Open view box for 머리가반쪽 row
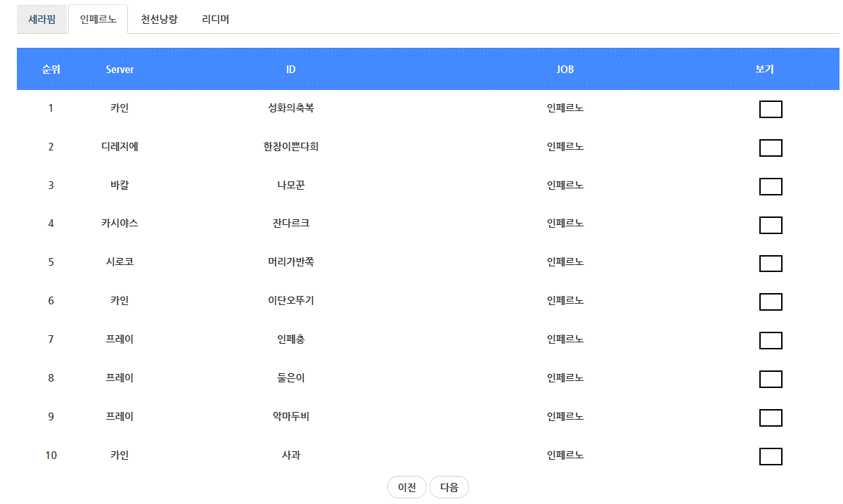This screenshot has height=504, width=843. [x=771, y=264]
